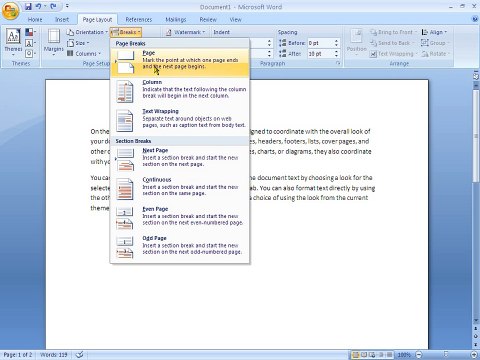Screen dimensions: 480x360
Task: Open the Size dropdown
Action: [x=78, y=43]
